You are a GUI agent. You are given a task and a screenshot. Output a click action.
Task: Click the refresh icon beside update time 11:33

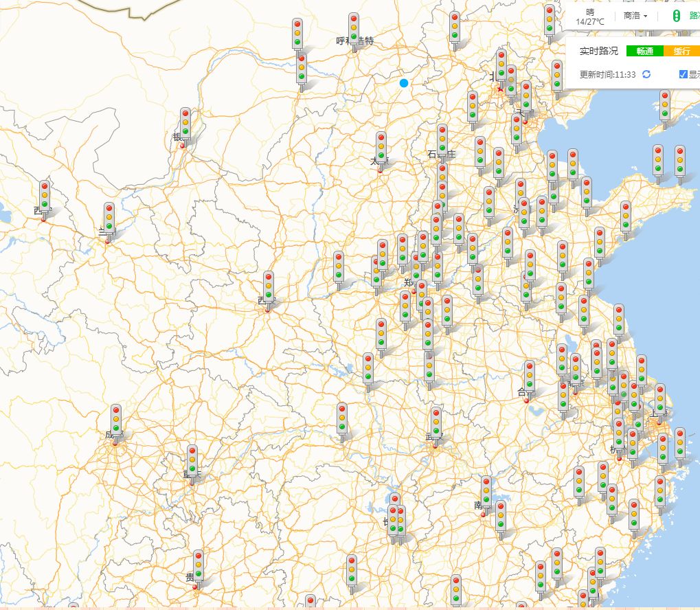(646, 74)
